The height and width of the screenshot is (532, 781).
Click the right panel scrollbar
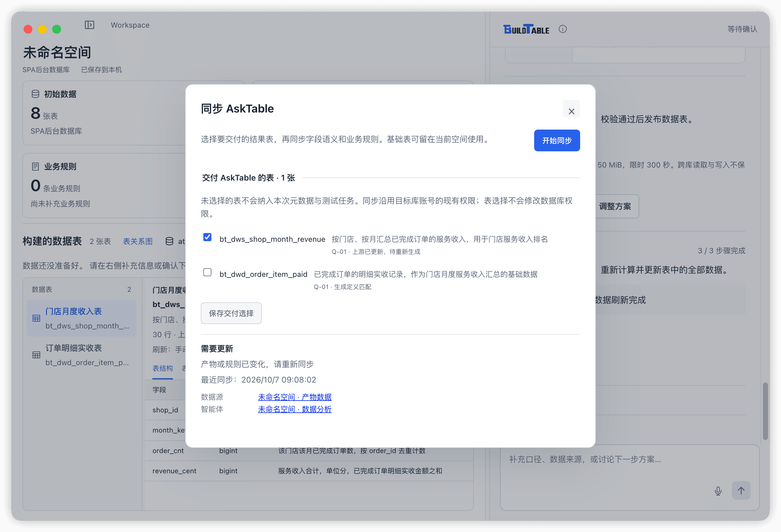pyautogui.click(x=765, y=411)
